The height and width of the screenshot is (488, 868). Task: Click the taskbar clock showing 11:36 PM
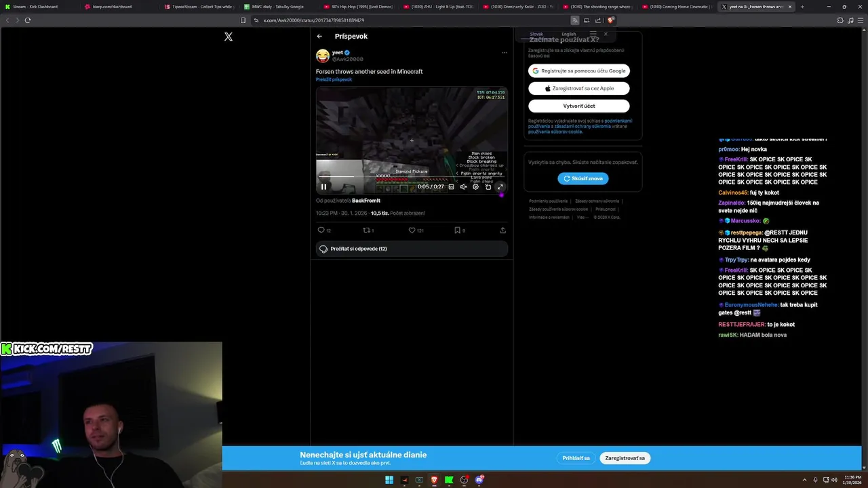[x=853, y=481]
